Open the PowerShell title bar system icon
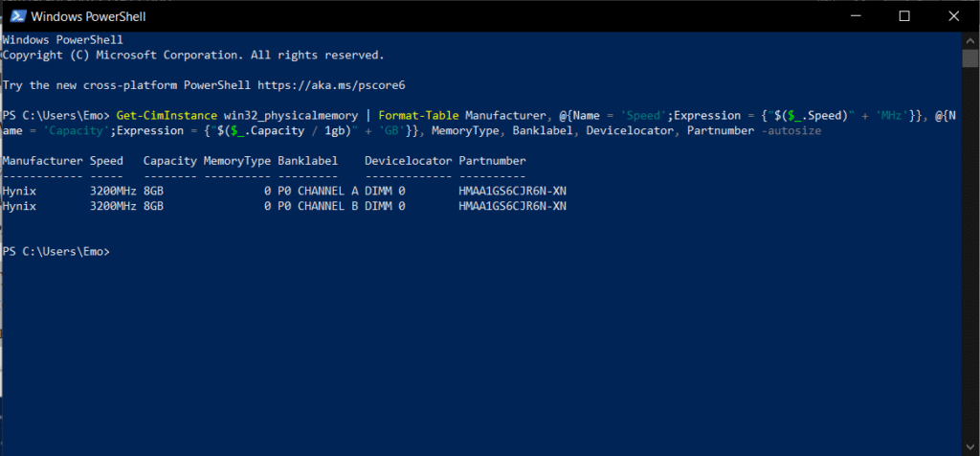The height and width of the screenshot is (456, 980). point(17,16)
